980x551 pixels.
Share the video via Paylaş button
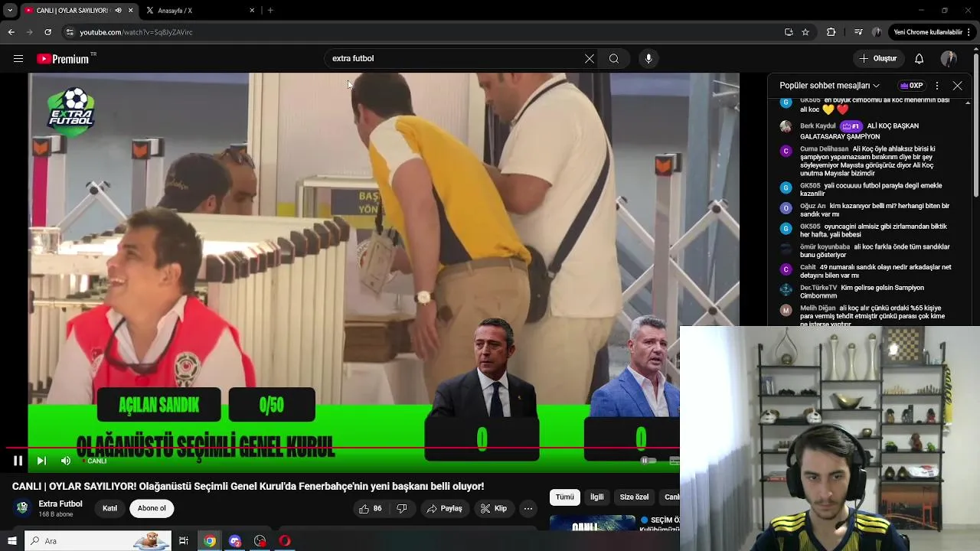point(445,508)
